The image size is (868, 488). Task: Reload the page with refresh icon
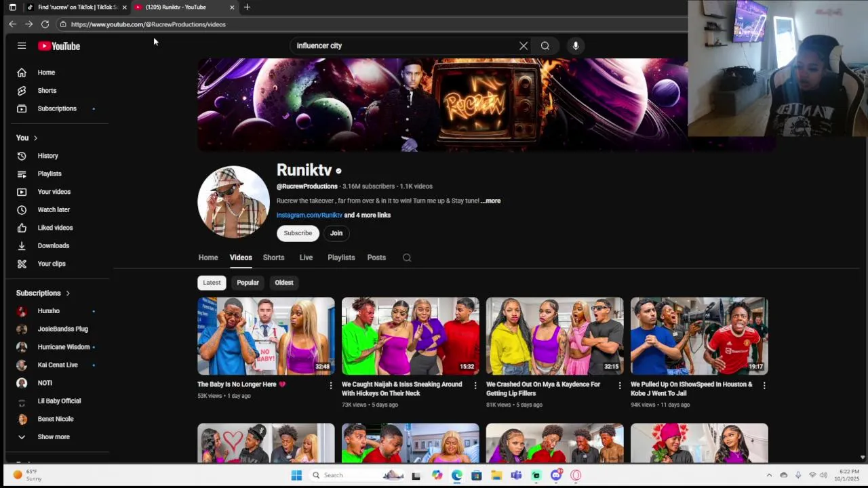pos(45,24)
